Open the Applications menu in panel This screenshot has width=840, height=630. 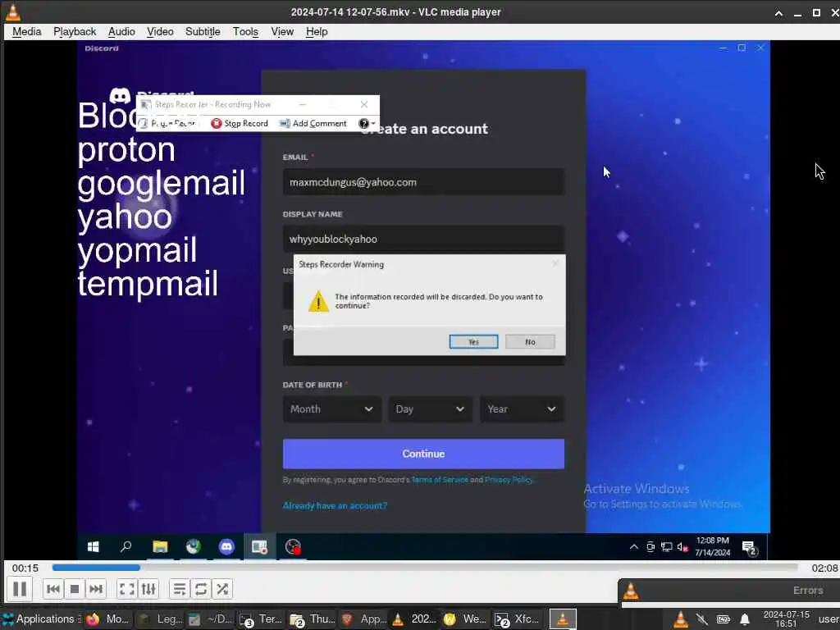[41, 619]
